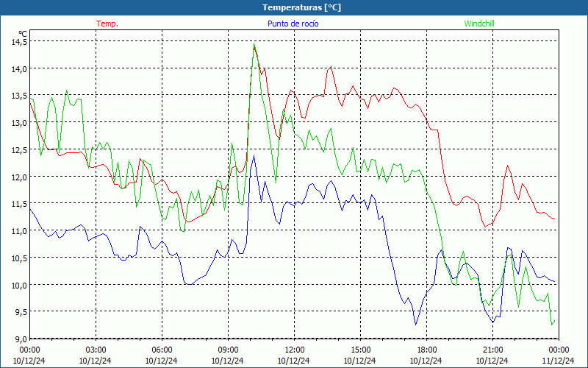Click the 06:00 time axis label
This screenshot has width=588, height=368.
point(162,350)
